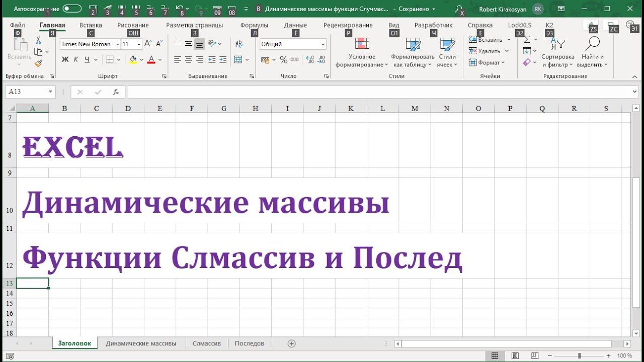The height and width of the screenshot is (362, 644).
Task: Click the Copy icon in Буфер обмена
Action: coord(38,51)
